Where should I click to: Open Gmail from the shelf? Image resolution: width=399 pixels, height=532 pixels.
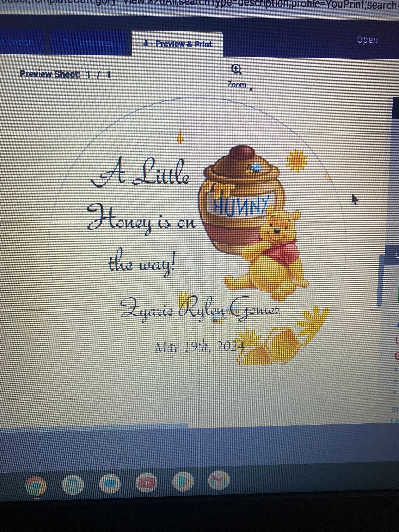[219, 481]
